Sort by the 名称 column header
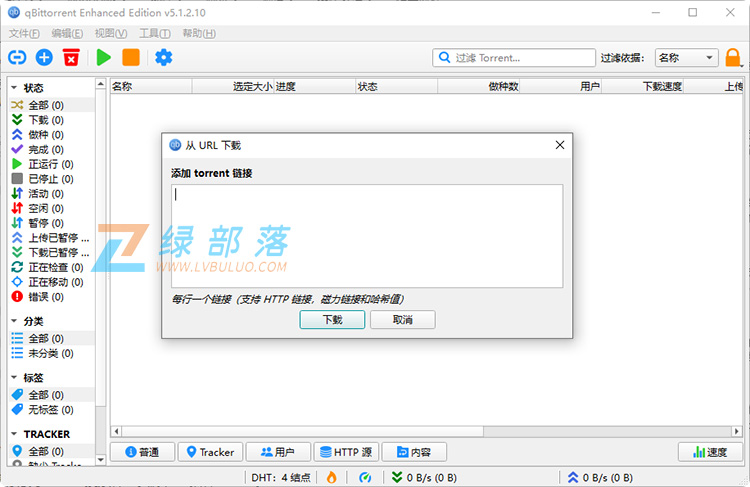The height and width of the screenshot is (487, 750). coord(151,87)
